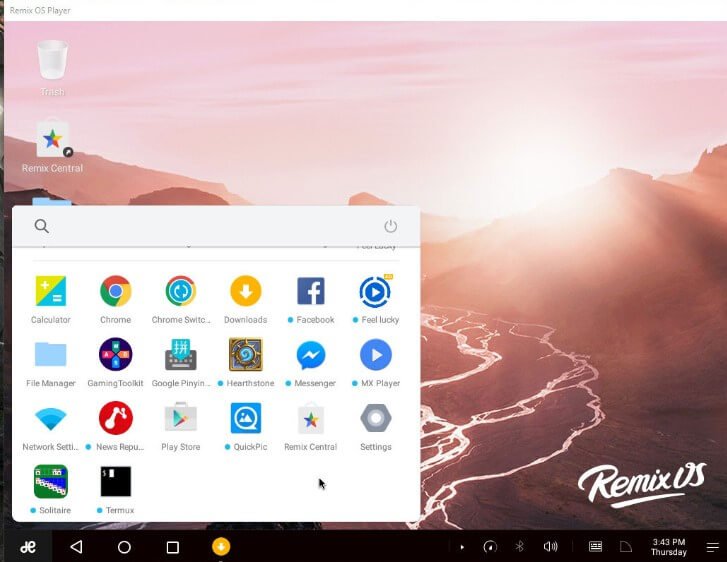Viewport: 727px width, 562px height.
Task: Click the SD card tray icon
Action: (x=626, y=547)
